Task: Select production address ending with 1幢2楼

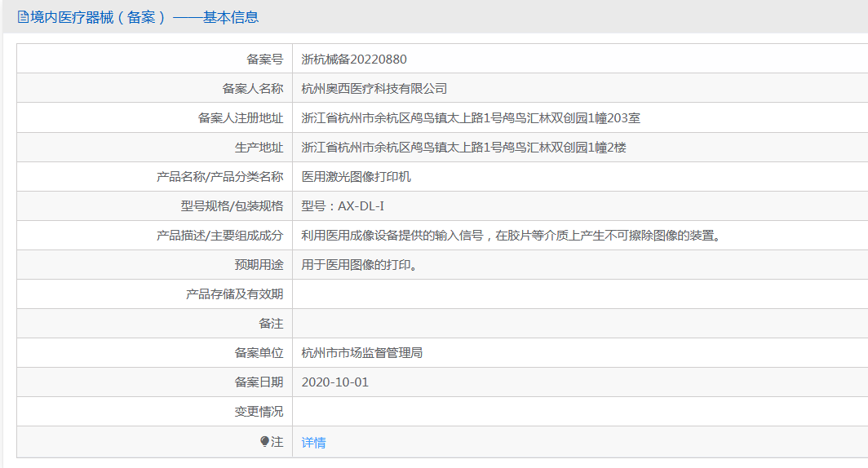Action: (463, 147)
